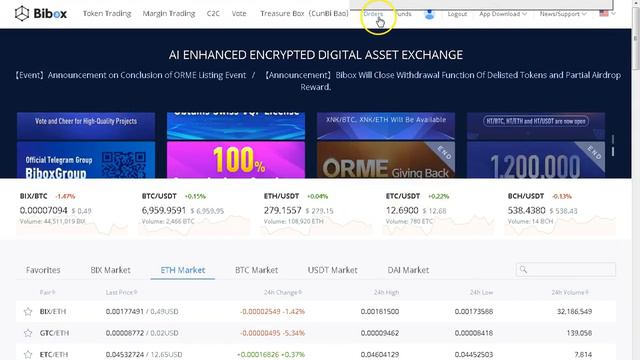Image resolution: width=640 pixels, height=360 pixels.
Task: Favorite the BIX/ETH pair star
Action: pyautogui.click(x=28, y=311)
